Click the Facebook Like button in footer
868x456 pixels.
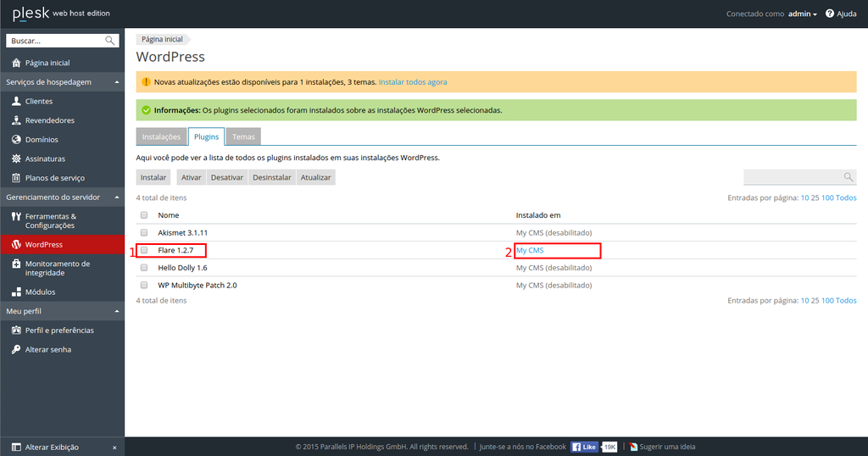coord(586,447)
